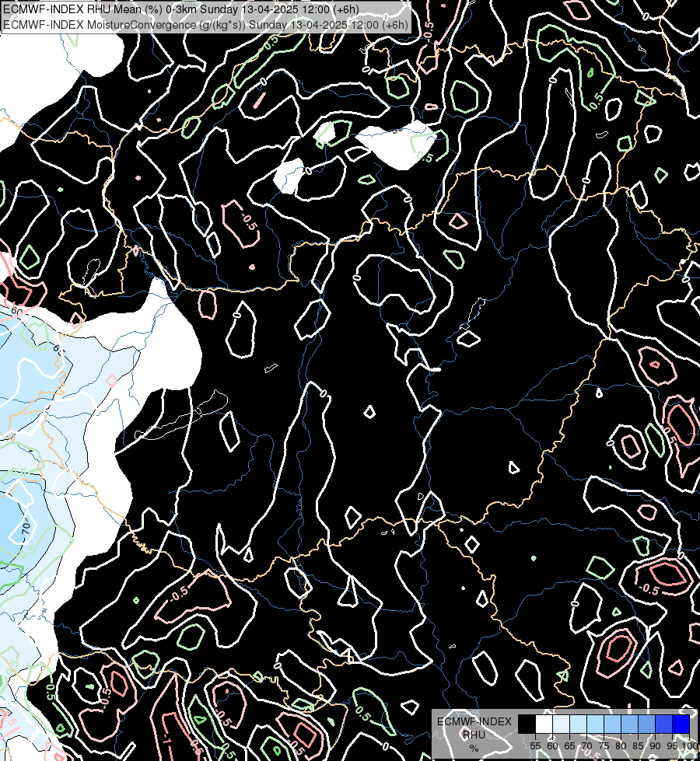The image size is (700, 761).
Task: Click the legend tick label 90
Action: (655, 746)
